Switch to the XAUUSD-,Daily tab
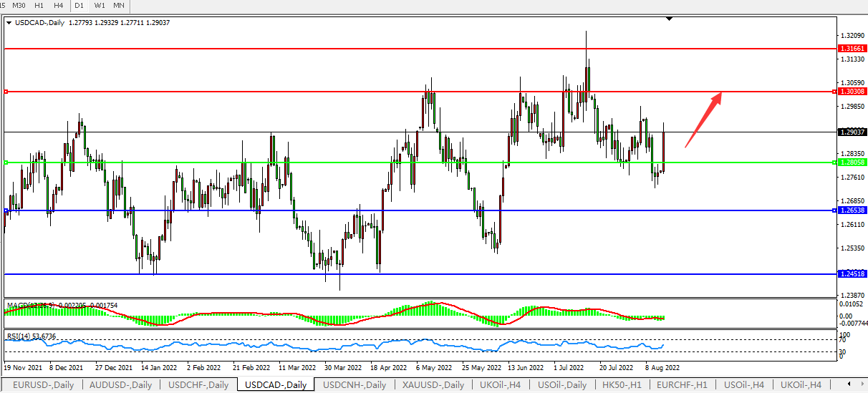Screen dimensions: 868x393 coord(433,385)
